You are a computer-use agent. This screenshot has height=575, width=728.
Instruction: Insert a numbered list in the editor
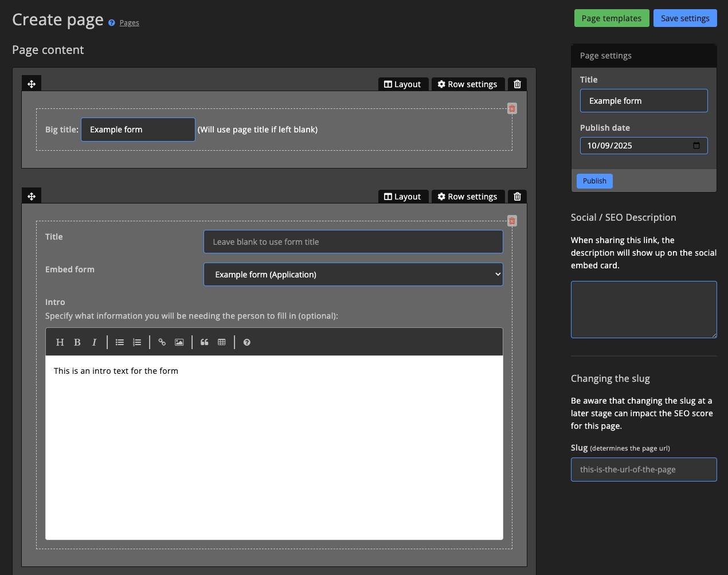pos(136,342)
